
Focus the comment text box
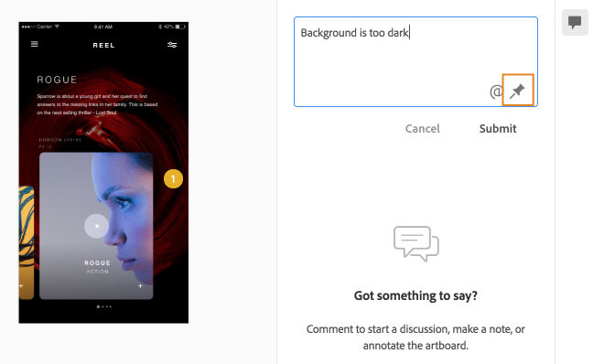click(x=415, y=61)
